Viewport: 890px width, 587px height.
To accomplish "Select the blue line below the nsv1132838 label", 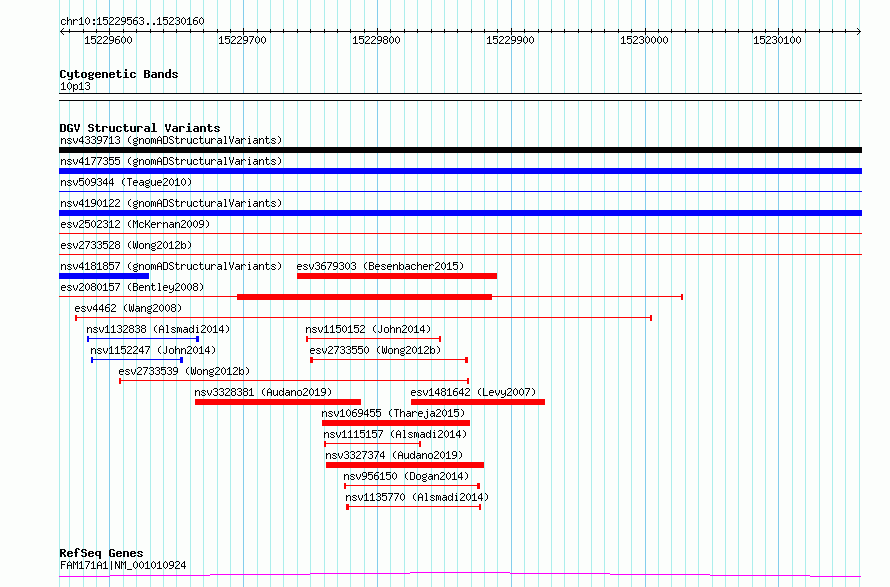I will click(x=143, y=339).
